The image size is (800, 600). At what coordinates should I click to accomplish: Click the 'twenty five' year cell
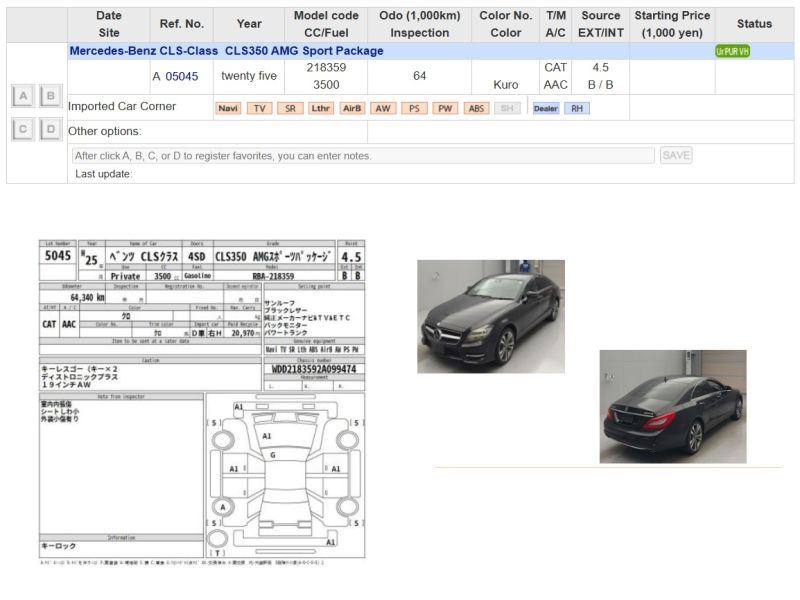click(249, 76)
